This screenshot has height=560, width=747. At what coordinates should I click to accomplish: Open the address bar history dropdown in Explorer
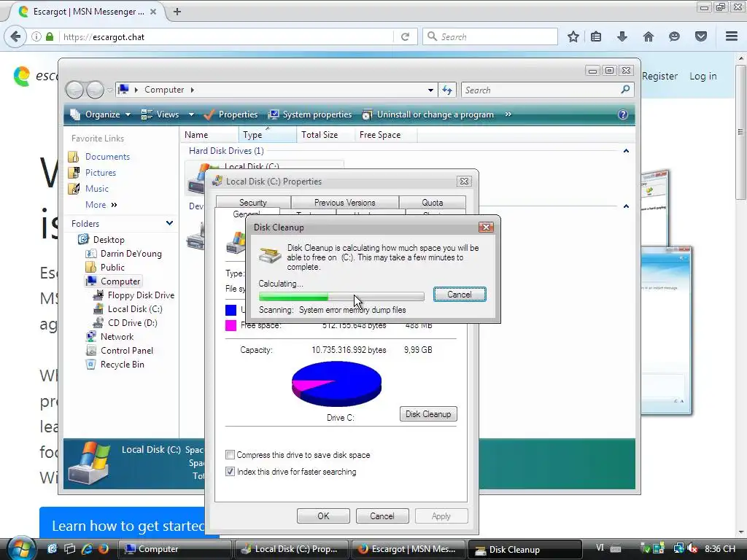point(430,90)
